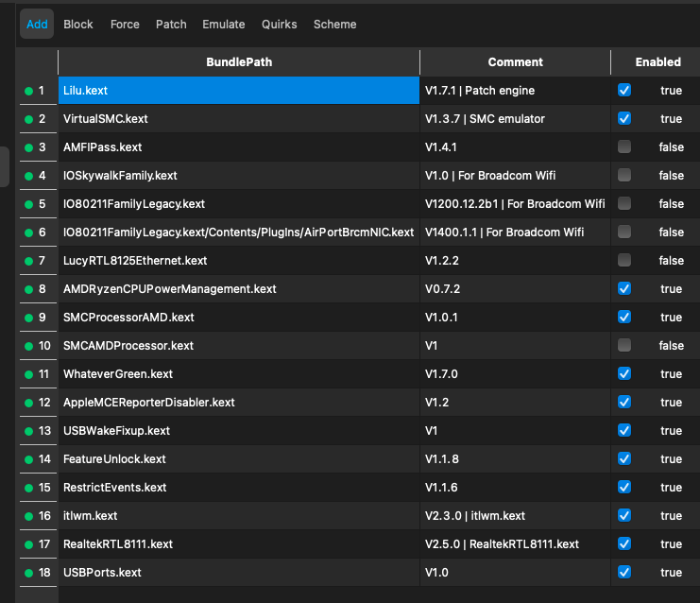Uncheck RestrictEvents.kext Enabled box
700x603 pixels.
[624, 487]
